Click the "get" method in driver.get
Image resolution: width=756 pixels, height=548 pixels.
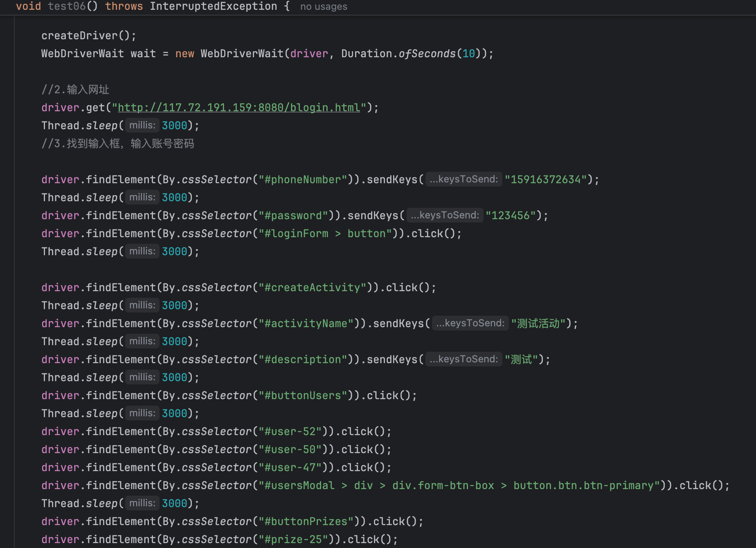(x=95, y=108)
